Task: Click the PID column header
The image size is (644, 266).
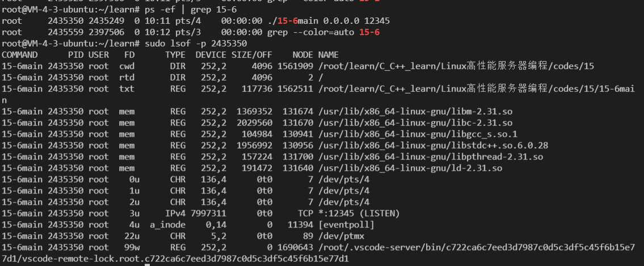Action: [75, 54]
